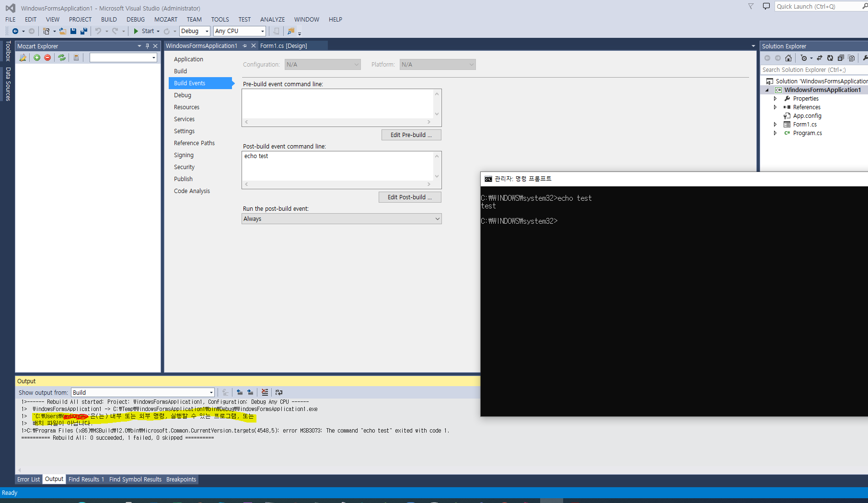Click the Collapse All icon in Solution Explorer
868x503 pixels.
pyautogui.click(x=841, y=58)
